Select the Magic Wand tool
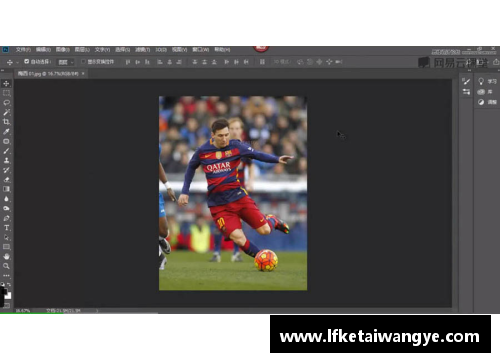The height and width of the screenshot is (362, 500). click(x=6, y=112)
